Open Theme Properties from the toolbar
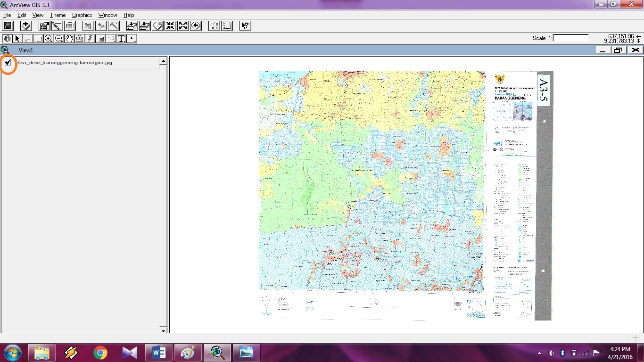Screen dimensions: 644x362 (x=45, y=26)
